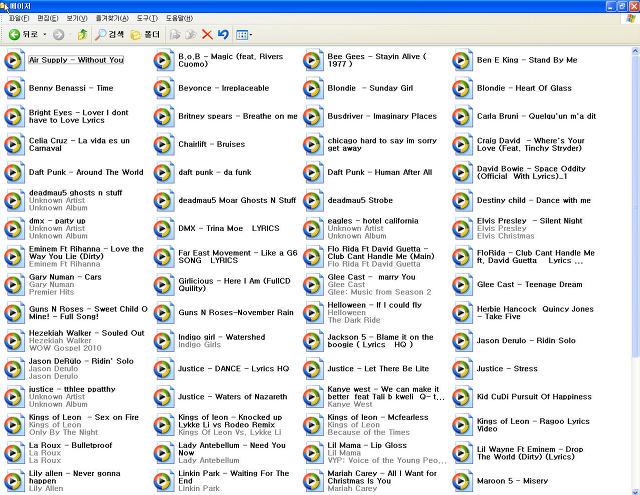640x495 pixels.
Task: Open the File menu
Action: (x=19, y=18)
